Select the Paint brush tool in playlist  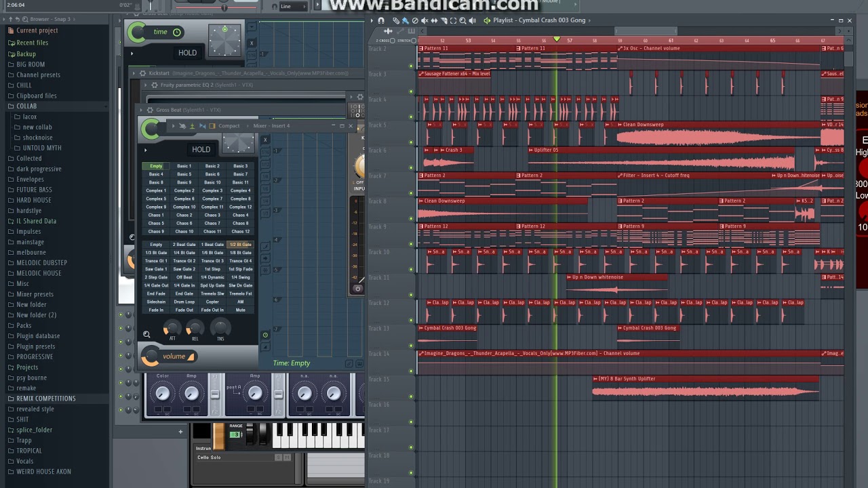pyautogui.click(x=406, y=20)
